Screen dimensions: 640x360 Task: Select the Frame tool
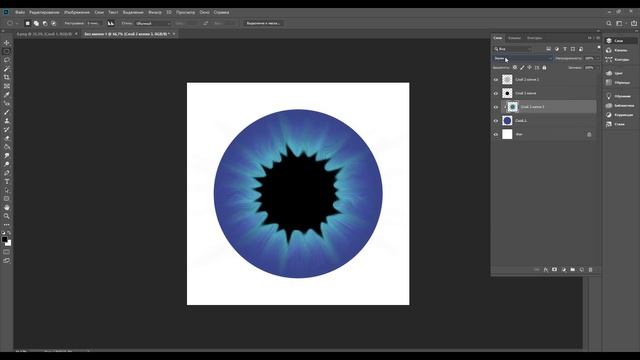(7, 86)
